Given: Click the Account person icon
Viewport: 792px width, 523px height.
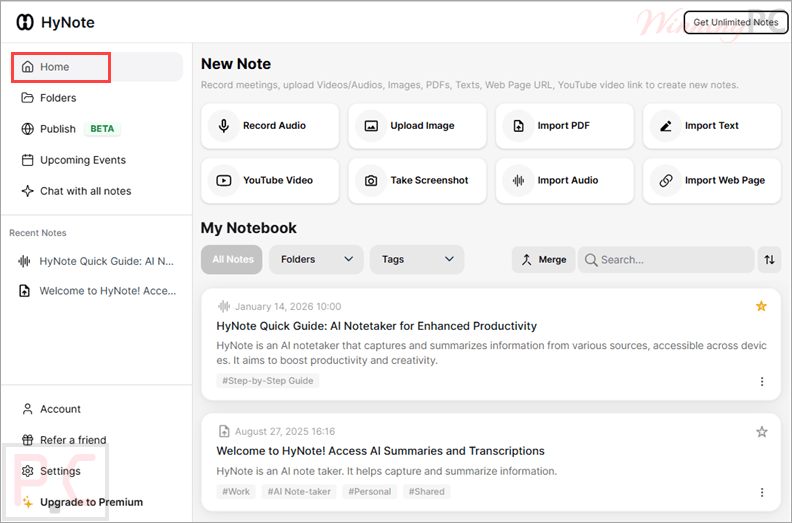Looking at the screenshot, I should tap(27, 409).
